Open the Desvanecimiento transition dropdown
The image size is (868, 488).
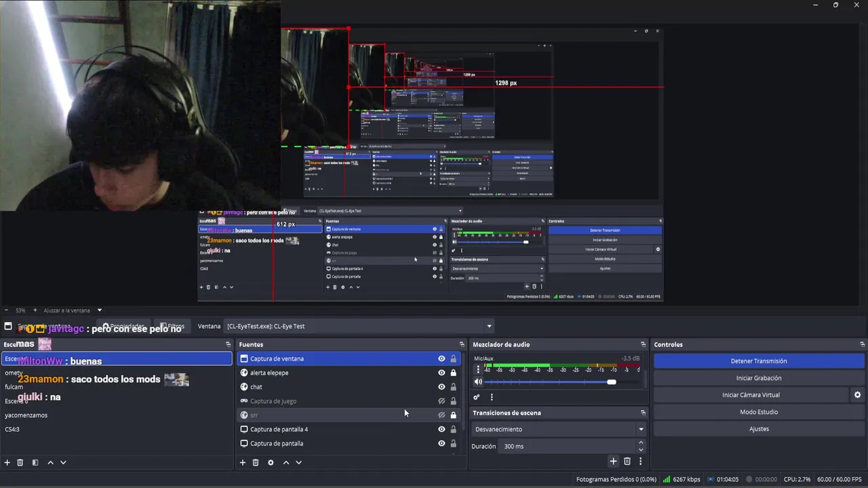pos(559,429)
